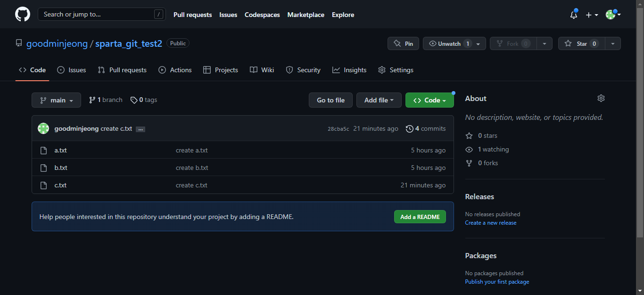Open the c.txt file
The image size is (644, 295).
pos(60,185)
